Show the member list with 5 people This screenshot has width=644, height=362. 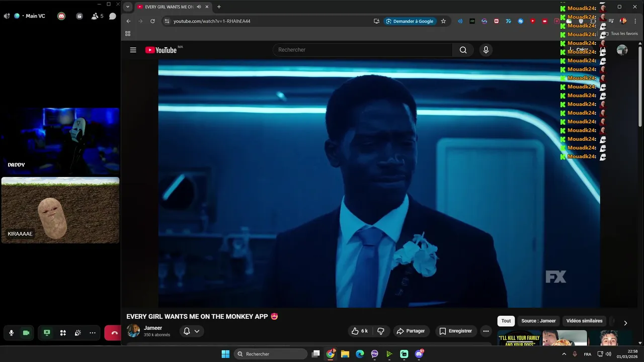click(x=97, y=16)
